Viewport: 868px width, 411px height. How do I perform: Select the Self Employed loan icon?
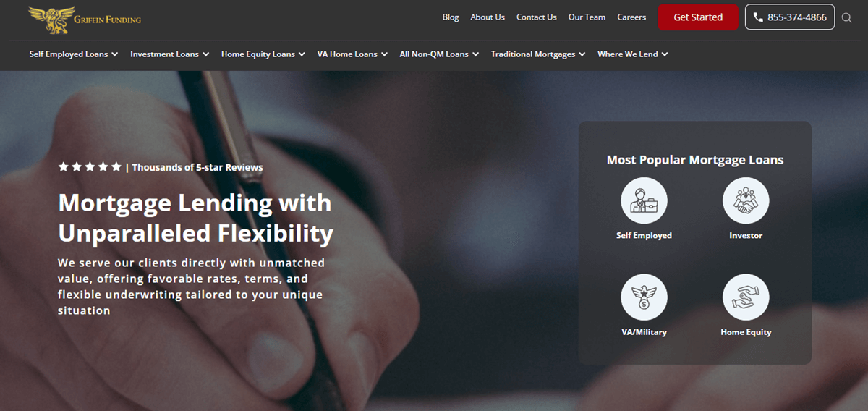coord(644,200)
